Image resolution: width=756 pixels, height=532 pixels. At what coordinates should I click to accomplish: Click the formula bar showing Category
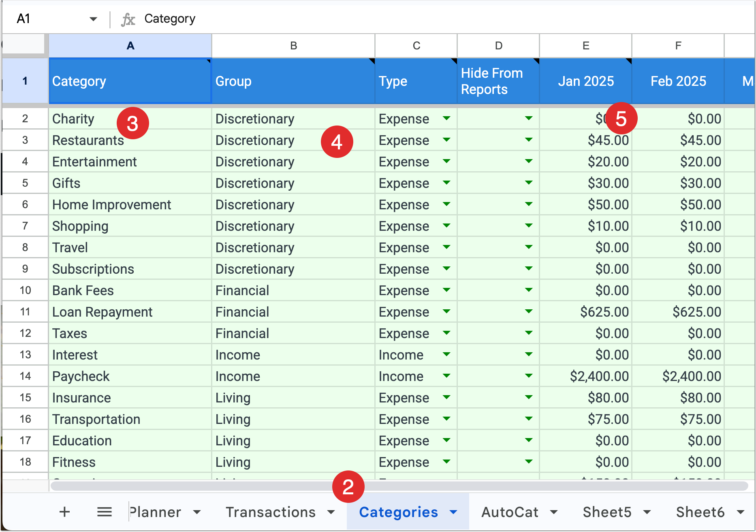tap(446, 19)
